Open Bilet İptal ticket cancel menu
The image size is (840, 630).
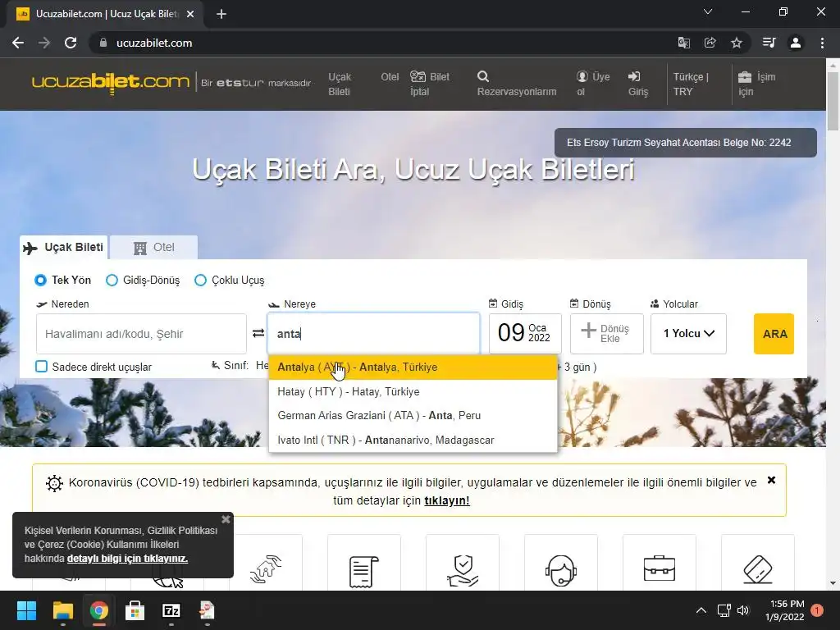[430, 84]
